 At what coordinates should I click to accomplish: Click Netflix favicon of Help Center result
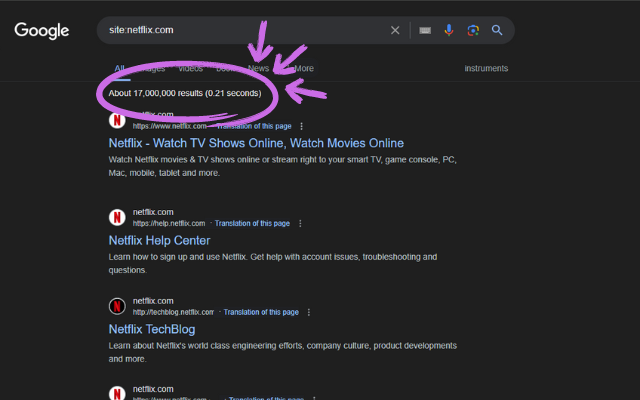pos(117,217)
